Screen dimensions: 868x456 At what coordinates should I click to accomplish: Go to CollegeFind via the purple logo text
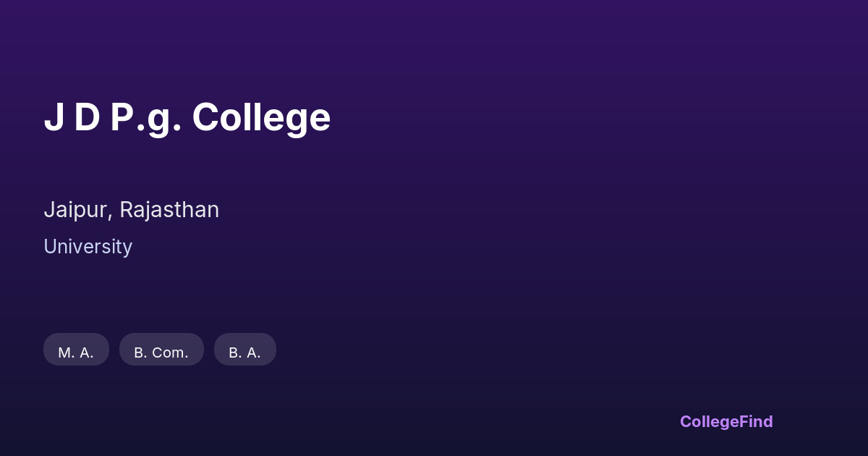[726, 421]
